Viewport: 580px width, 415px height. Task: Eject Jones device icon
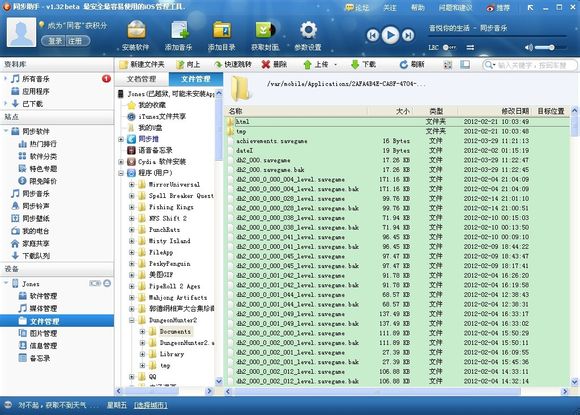click(107, 283)
